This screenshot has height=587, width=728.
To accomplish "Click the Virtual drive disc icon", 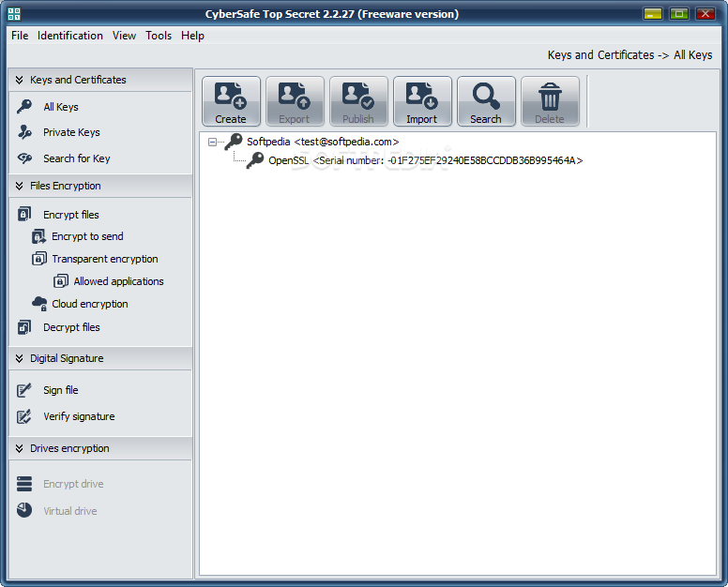I will point(24,510).
